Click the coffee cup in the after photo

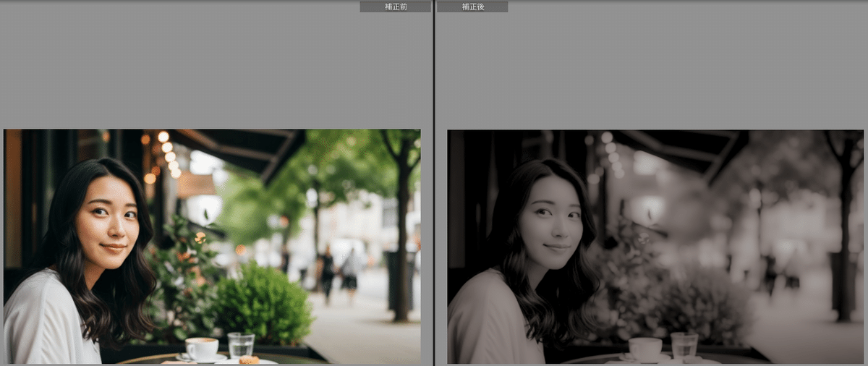tap(644, 349)
